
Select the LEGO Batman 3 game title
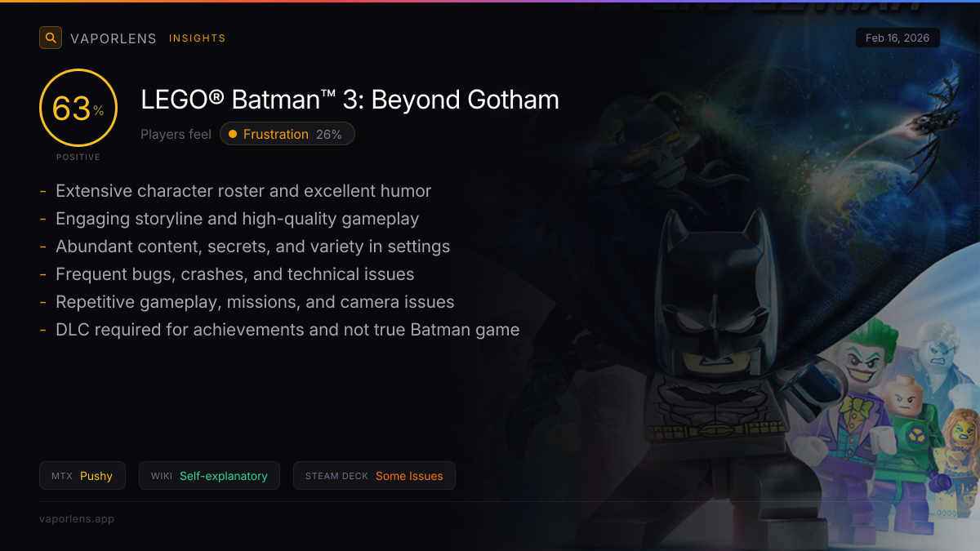pos(350,100)
